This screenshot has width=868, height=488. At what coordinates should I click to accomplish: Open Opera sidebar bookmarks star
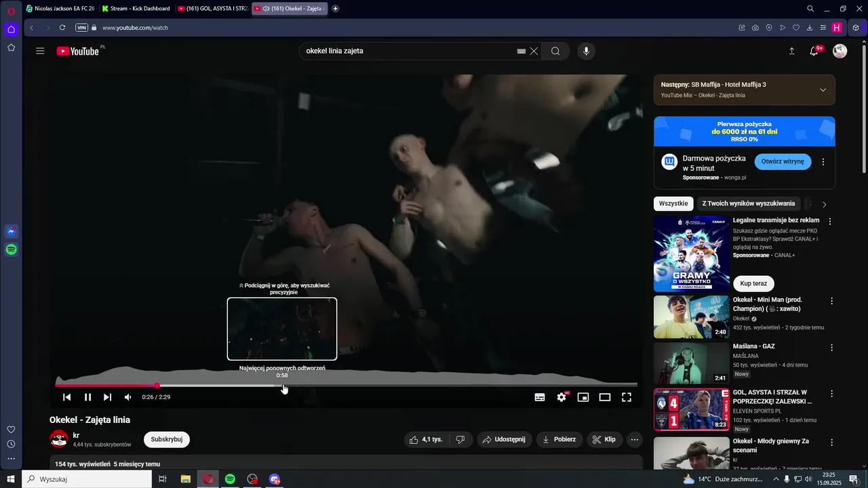(x=11, y=47)
